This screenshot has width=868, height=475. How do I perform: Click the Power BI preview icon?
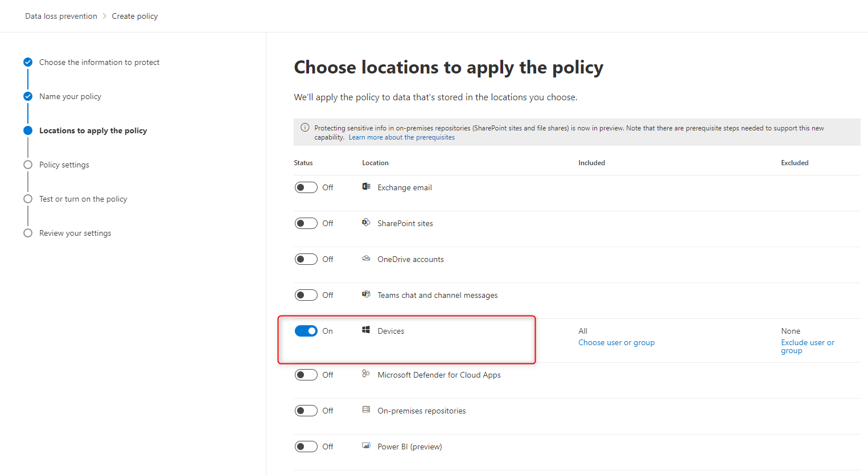pyautogui.click(x=366, y=446)
